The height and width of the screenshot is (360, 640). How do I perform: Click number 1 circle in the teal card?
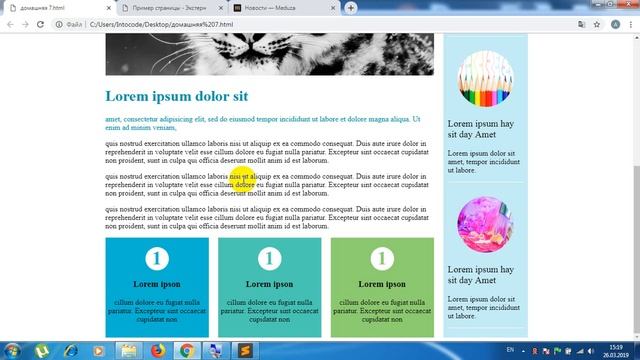coord(269,258)
